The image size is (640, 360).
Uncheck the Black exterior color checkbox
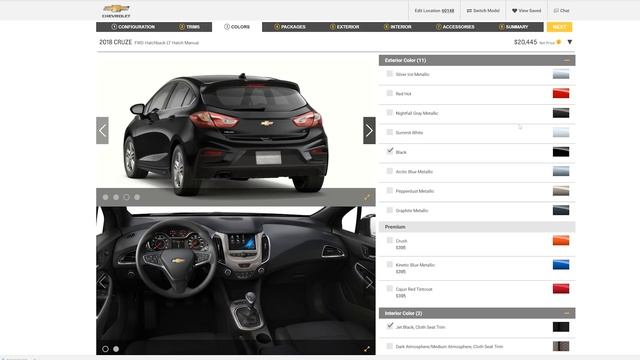390,151
